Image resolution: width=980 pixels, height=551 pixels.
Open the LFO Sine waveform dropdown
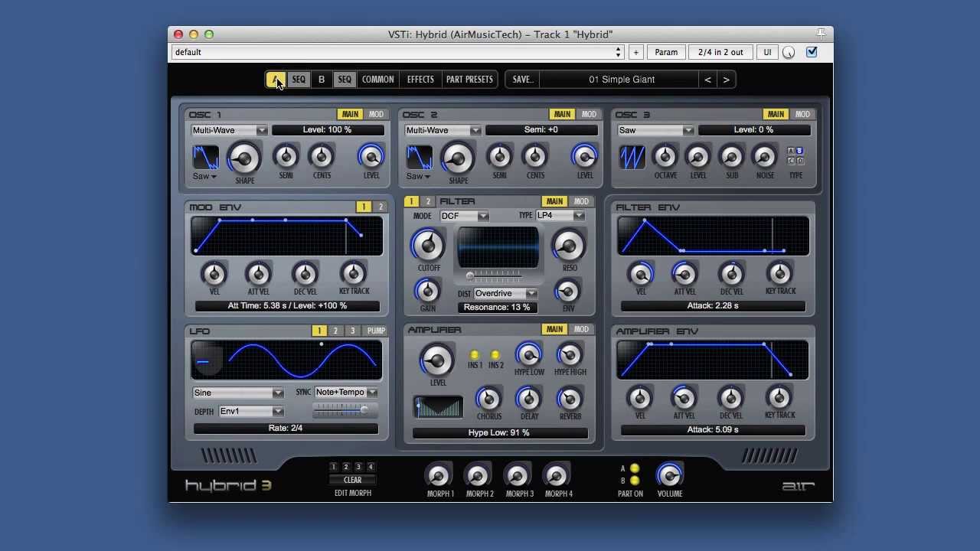pyautogui.click(x=238, y=393)
